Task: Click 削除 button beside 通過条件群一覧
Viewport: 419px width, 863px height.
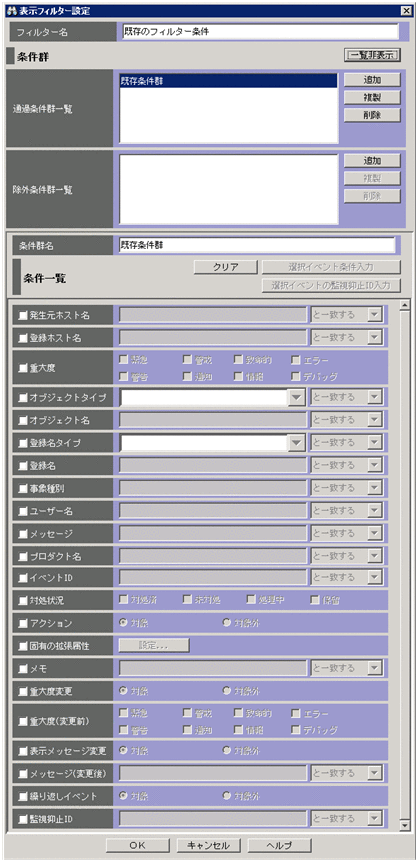Action: (x=372, y=115)
